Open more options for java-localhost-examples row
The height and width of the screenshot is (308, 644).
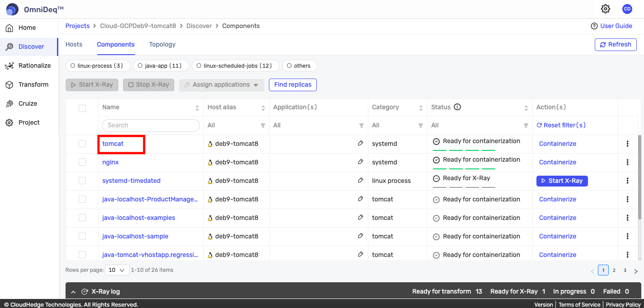(627, 218)
